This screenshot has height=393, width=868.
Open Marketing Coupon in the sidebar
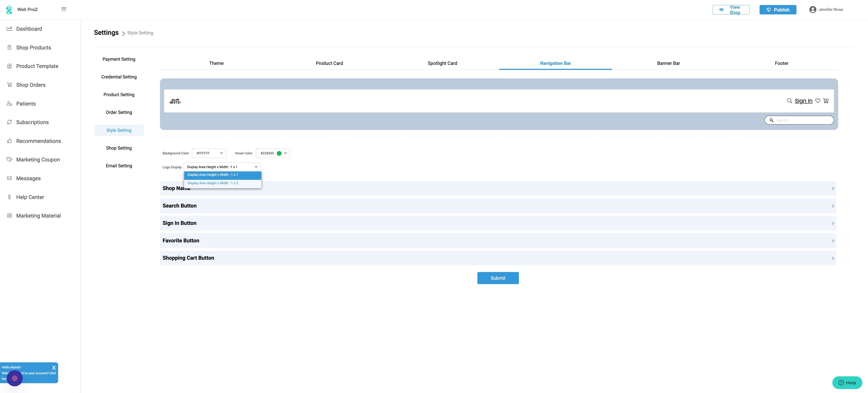coord(38,159)
